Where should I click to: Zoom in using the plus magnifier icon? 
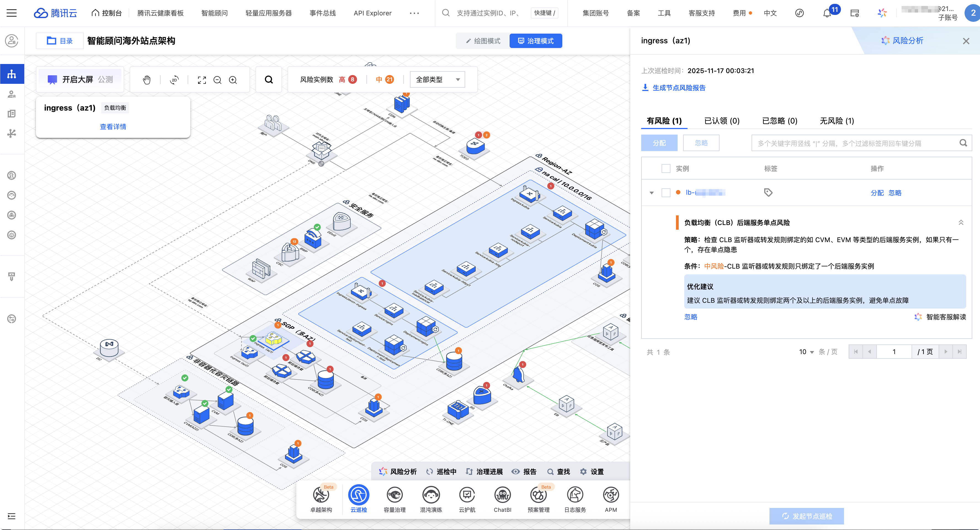(233, 80)
